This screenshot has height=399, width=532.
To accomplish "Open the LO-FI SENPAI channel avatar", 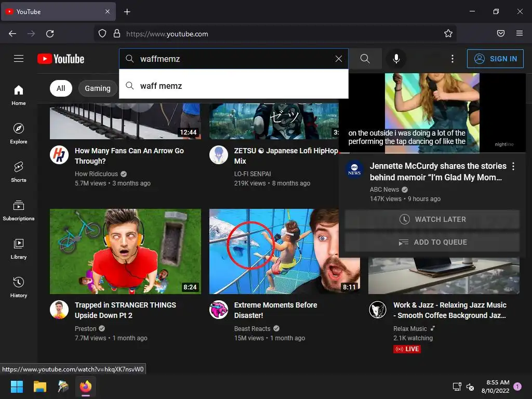I will [219, 155].
